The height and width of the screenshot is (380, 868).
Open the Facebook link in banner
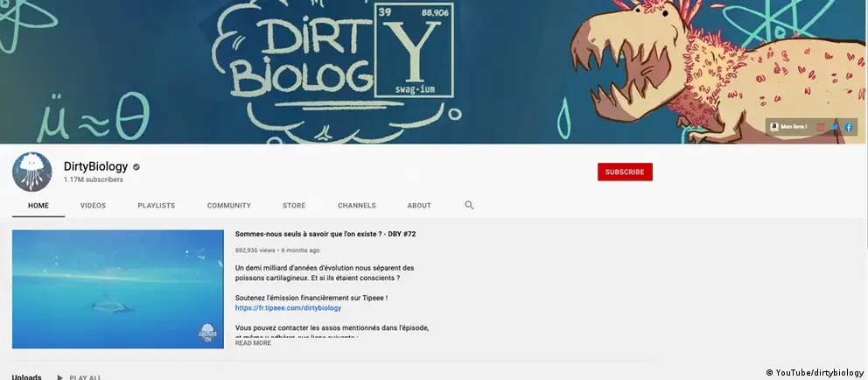848,127
